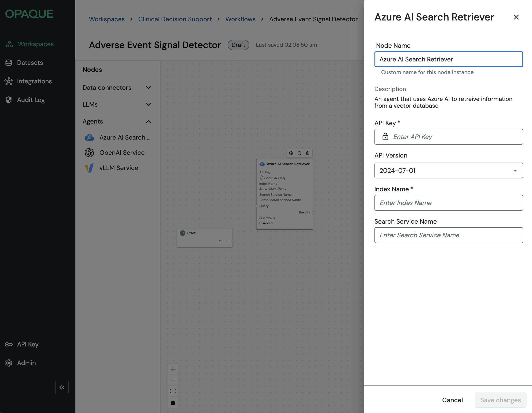
Task: Close the Azure AI Search Retriever panel
Action: click(516, 17)
